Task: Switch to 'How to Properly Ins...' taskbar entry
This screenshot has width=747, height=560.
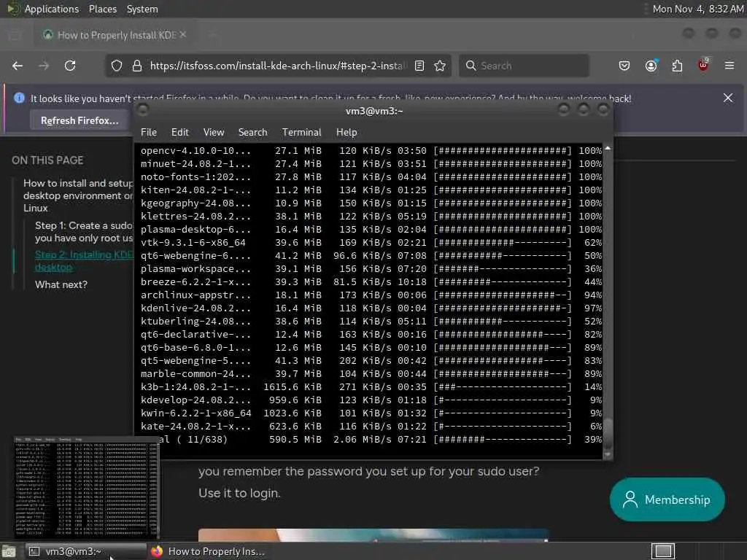Action: (x=208, y=551)
